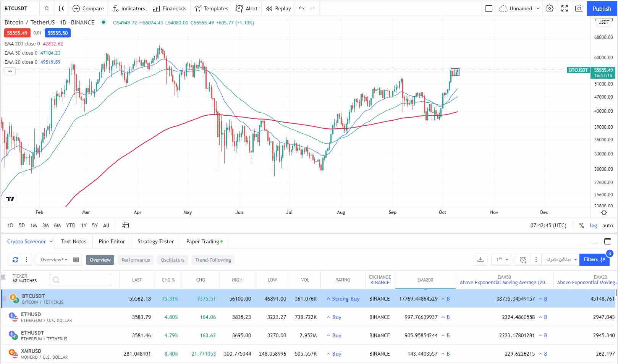Open the Indicators dialog
Screen dimensions: 618x364
click(x=129, y=8)
